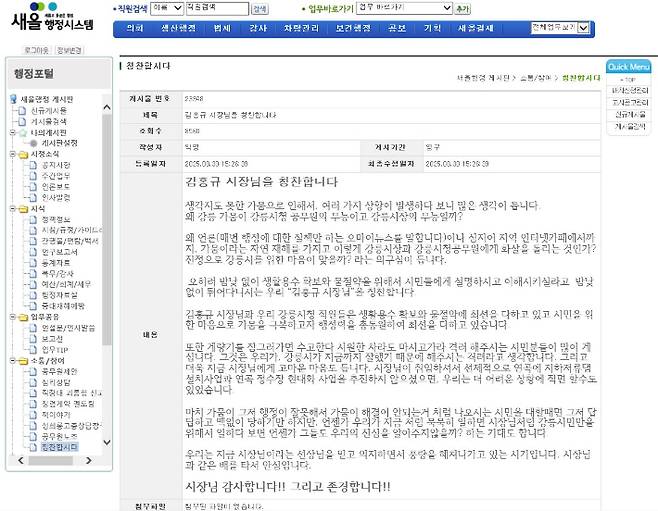658x511 pixels.
Task: Click the 직원검색 text input field
Action: click(217, 8)
